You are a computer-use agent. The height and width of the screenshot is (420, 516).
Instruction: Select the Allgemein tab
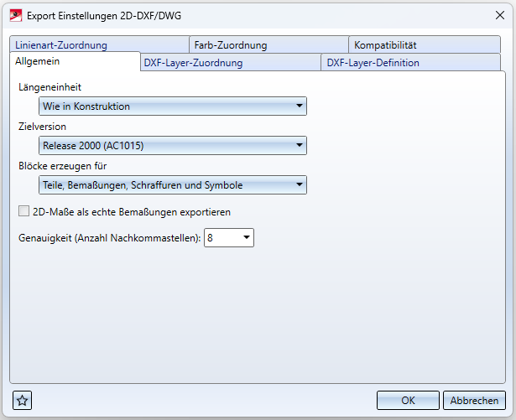(75, 61)
